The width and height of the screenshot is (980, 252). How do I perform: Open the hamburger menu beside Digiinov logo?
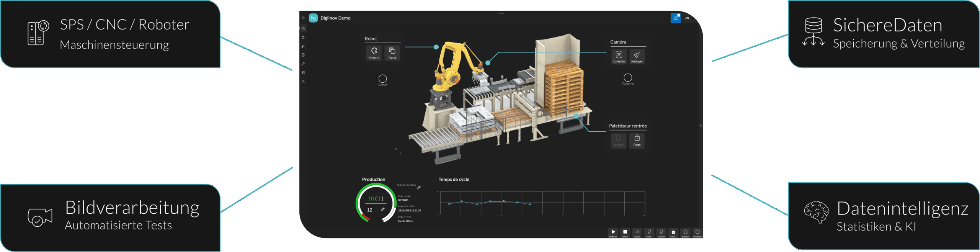(x=303, y=18)
